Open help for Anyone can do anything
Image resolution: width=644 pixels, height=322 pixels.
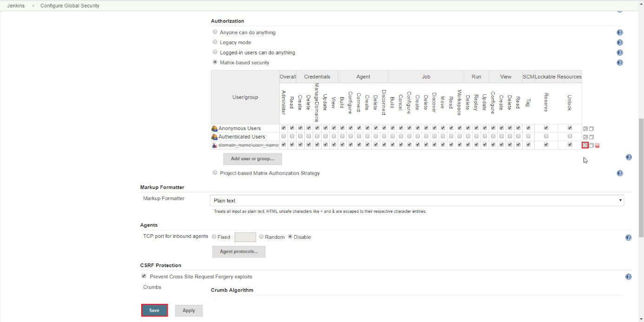(x=619, y=33)
